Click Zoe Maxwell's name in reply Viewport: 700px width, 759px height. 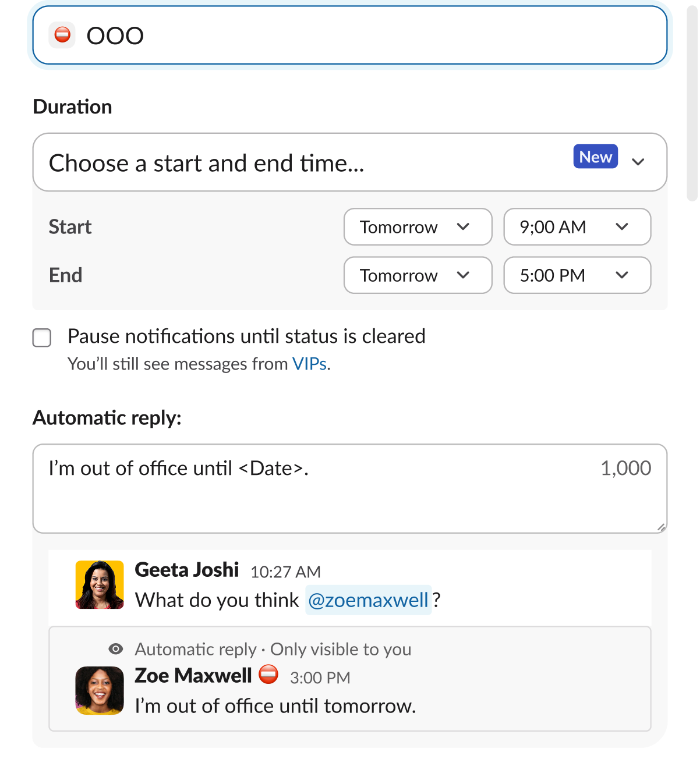[x=193, y=676]
